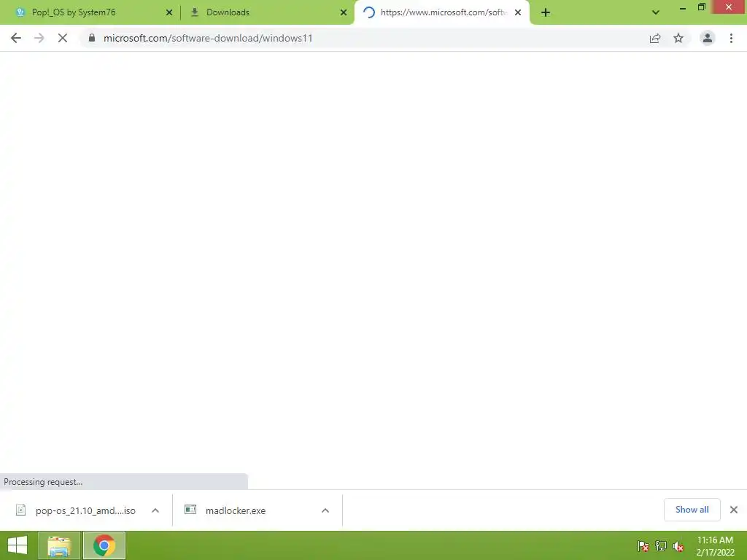The height and width of the screenshot is (560, 747).
Task: Bookmark this tab with star icon
Action: click(x=678, y=38)
